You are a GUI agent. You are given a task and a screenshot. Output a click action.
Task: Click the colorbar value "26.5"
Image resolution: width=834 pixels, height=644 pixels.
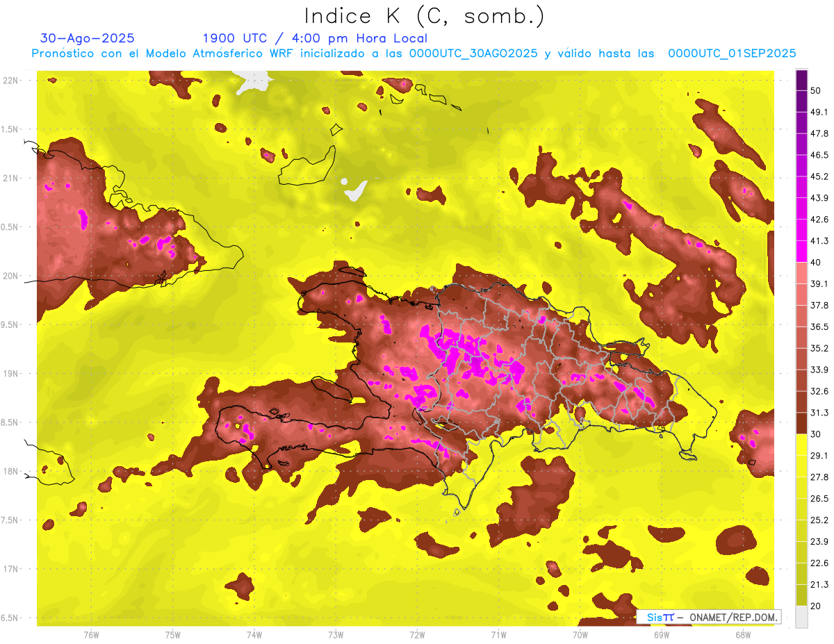pos(819,499)
